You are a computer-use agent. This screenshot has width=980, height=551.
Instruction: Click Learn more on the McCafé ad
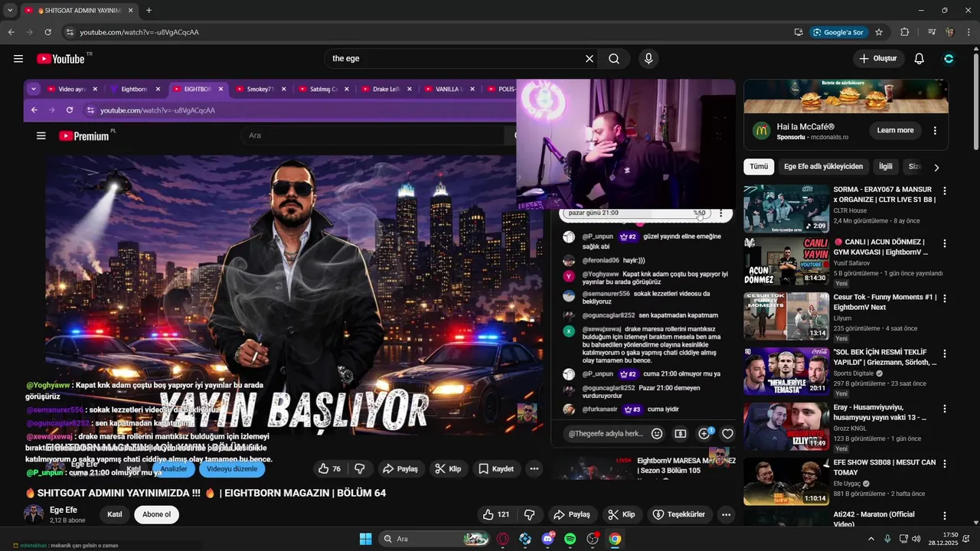coord(895,130)
